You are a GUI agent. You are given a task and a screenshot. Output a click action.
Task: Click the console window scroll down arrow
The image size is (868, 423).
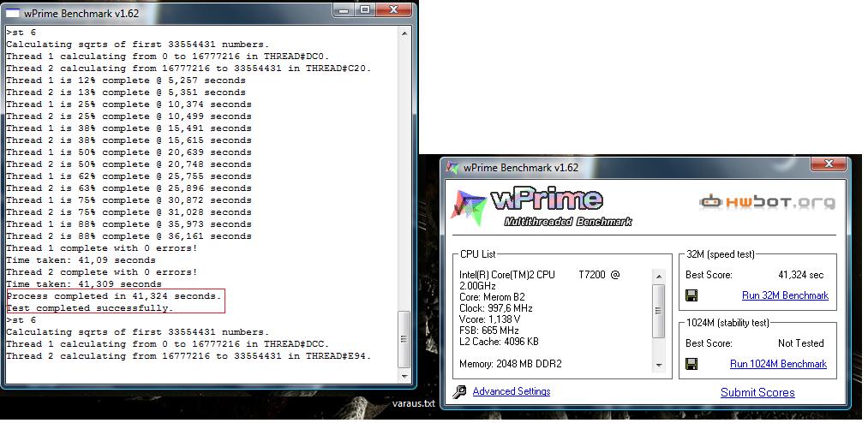click(x=404, y=376)
